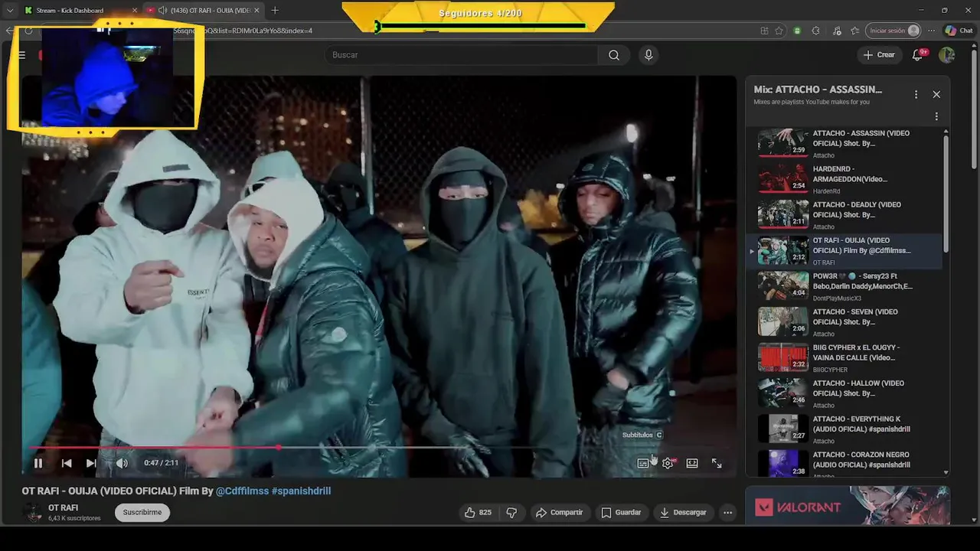Go back with the browser arrow
The height and width of the screenshot is (551, 980).
click(9, 31)
